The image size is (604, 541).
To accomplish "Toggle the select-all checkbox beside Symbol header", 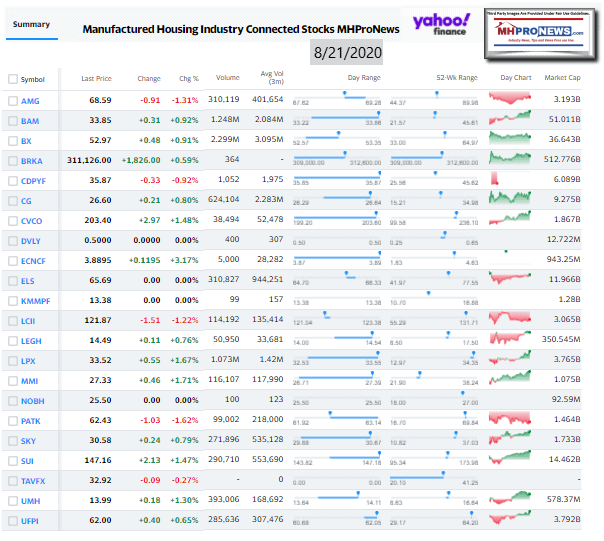I will [12, 78].
